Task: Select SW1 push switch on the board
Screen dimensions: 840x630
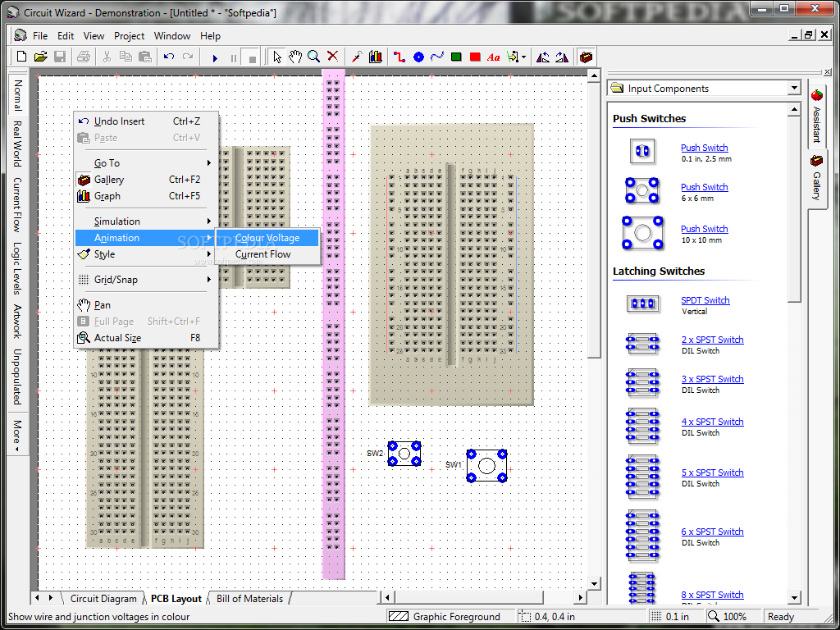Action: [x=486, y=466]
